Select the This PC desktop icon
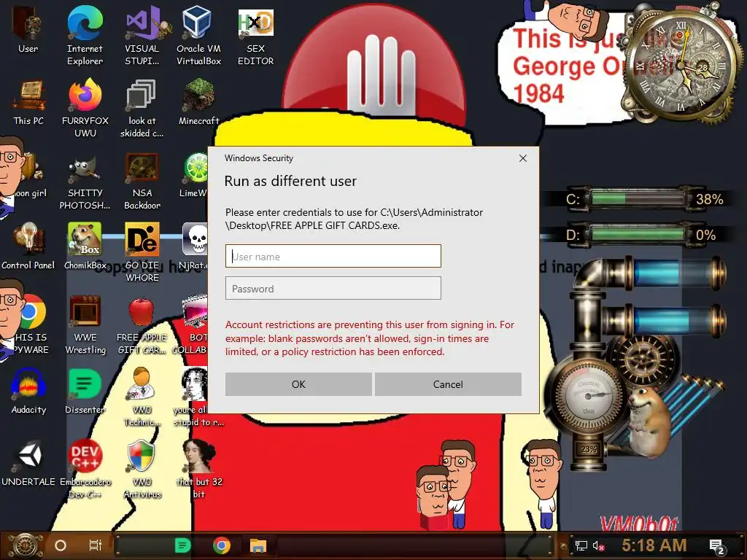Screen dimensions: 747x560 [28, 102]
